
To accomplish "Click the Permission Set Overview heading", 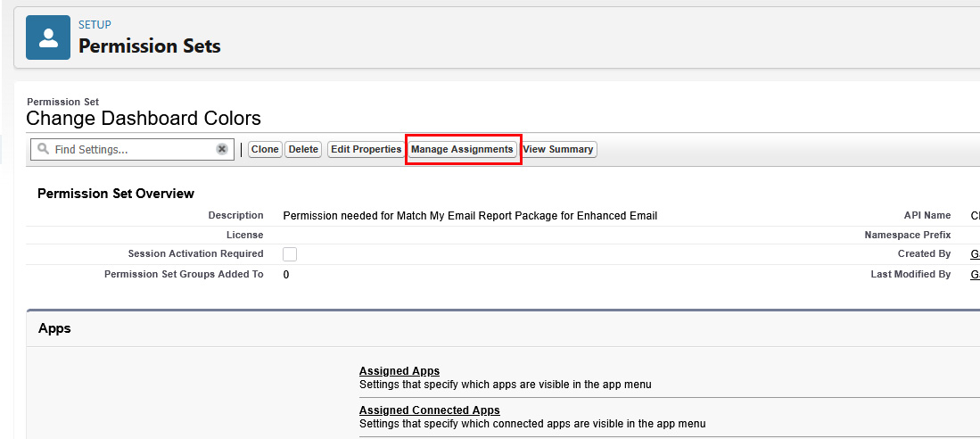I will (x=116, y=194).
